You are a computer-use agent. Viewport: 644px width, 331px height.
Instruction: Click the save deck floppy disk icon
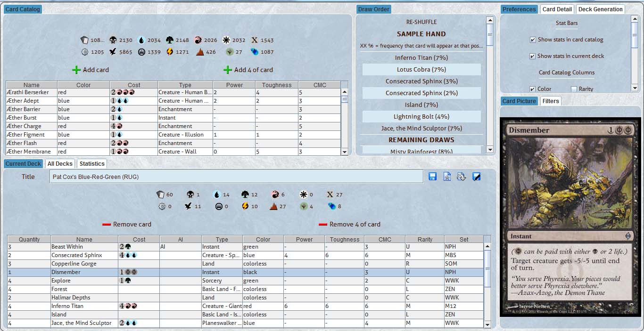pyautogui.click(x=433, y=177)
